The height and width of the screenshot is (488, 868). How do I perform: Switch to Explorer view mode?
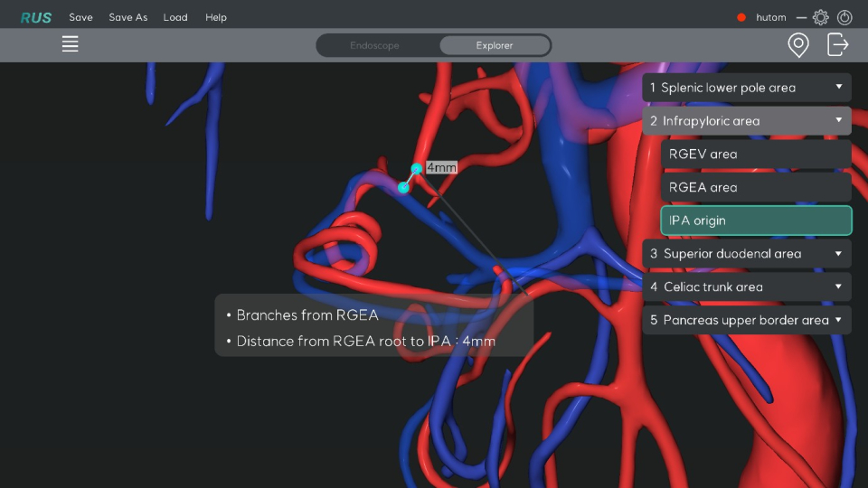(495, 45)
